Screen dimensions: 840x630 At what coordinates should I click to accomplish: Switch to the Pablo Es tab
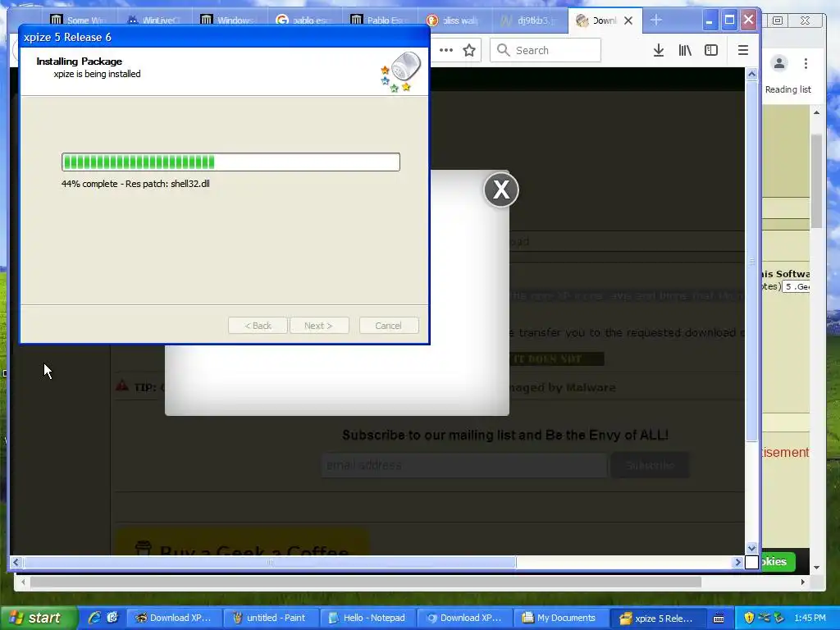pyautogui.click(x=379, y=21)
